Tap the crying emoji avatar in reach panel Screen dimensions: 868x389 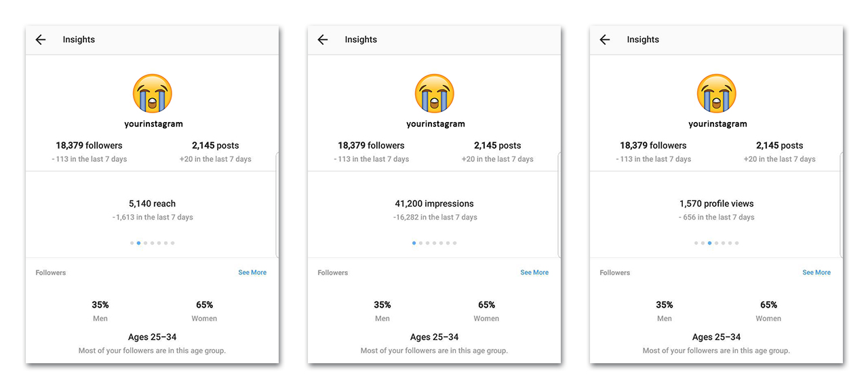pyautogui.click(x=153, y=94)
